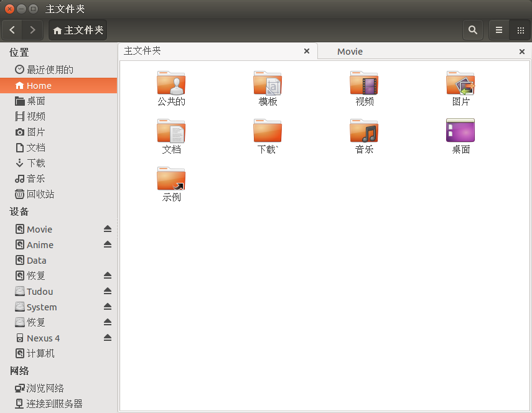Select 最近使用的 in sidebar
Viewport: 532px width, 413px height.
(49, 70)
